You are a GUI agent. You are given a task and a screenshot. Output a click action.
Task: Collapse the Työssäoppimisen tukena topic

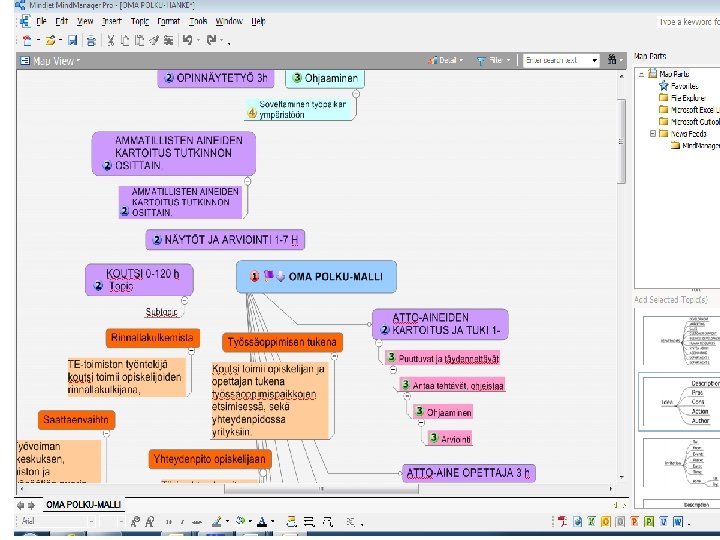tap(334, 356)
